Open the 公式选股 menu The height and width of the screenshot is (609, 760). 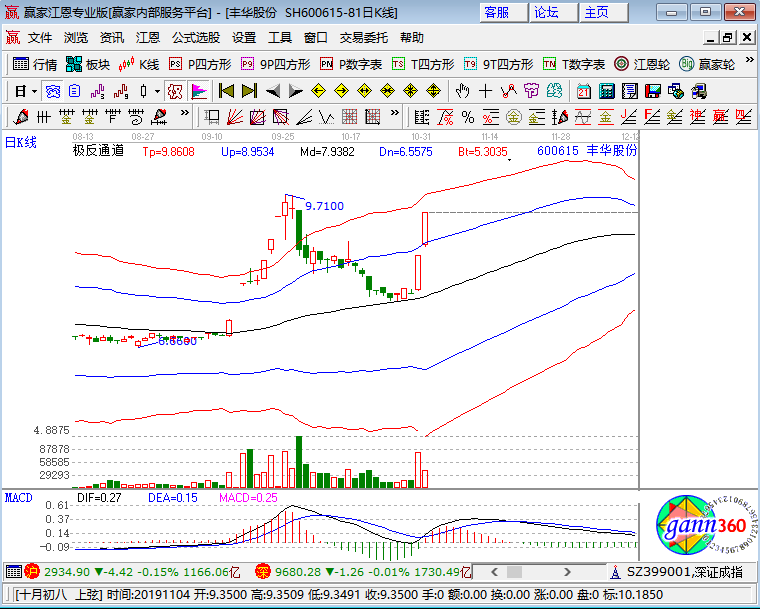coord(195,38)
